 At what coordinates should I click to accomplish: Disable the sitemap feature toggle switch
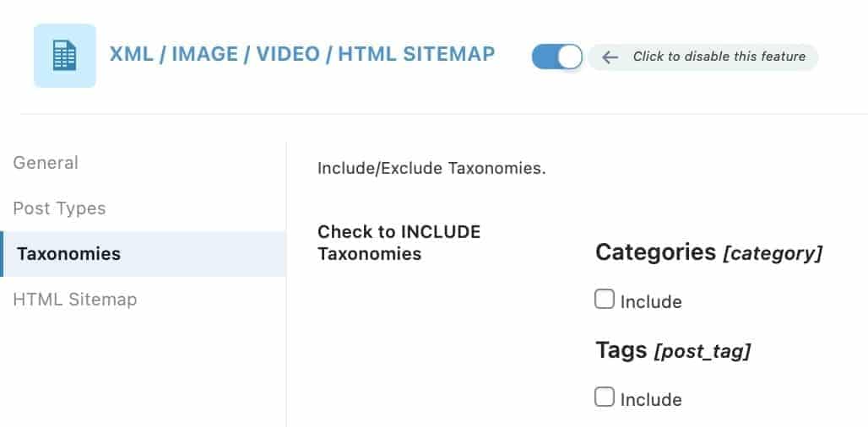coord(557,57)
